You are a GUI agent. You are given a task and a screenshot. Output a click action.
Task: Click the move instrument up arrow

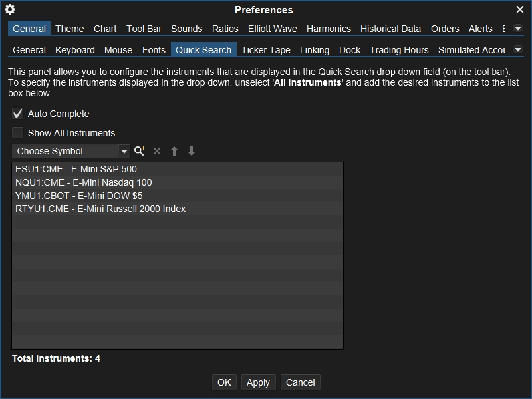coord(174,151)
